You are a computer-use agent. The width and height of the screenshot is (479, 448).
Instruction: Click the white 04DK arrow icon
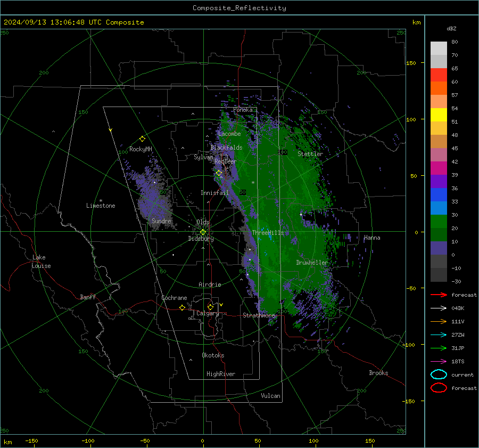(439, 308)
